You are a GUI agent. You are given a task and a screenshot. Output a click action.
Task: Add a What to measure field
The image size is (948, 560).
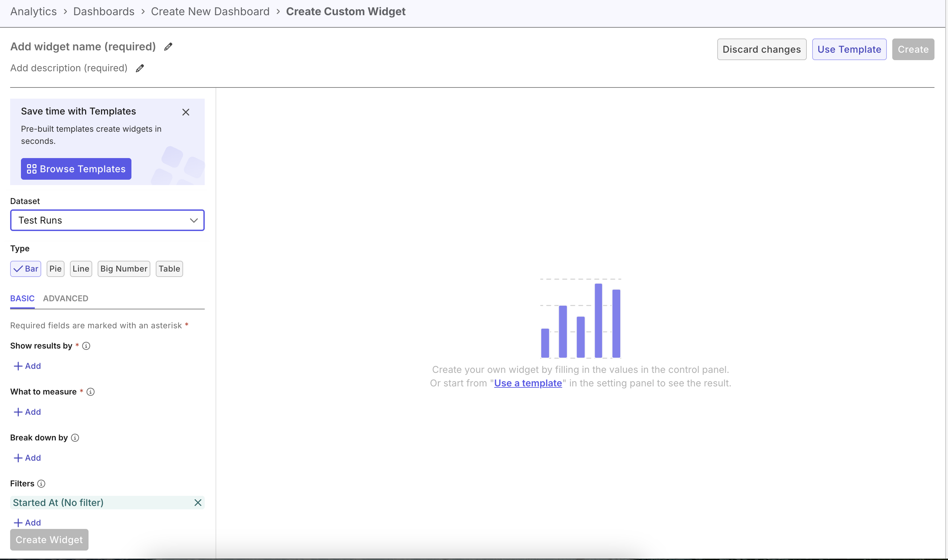[27, 412]
